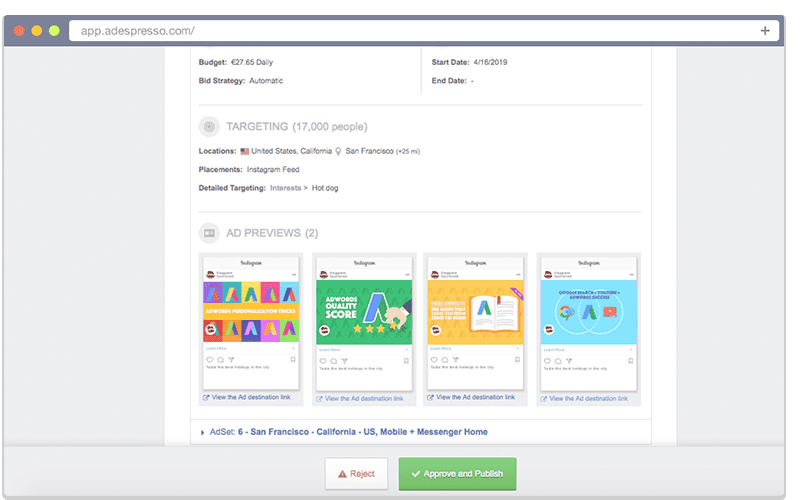The height and width of the screenshot is (500, 800).
Task: Click the Approve and Publish button
Action: pos(457,473)
